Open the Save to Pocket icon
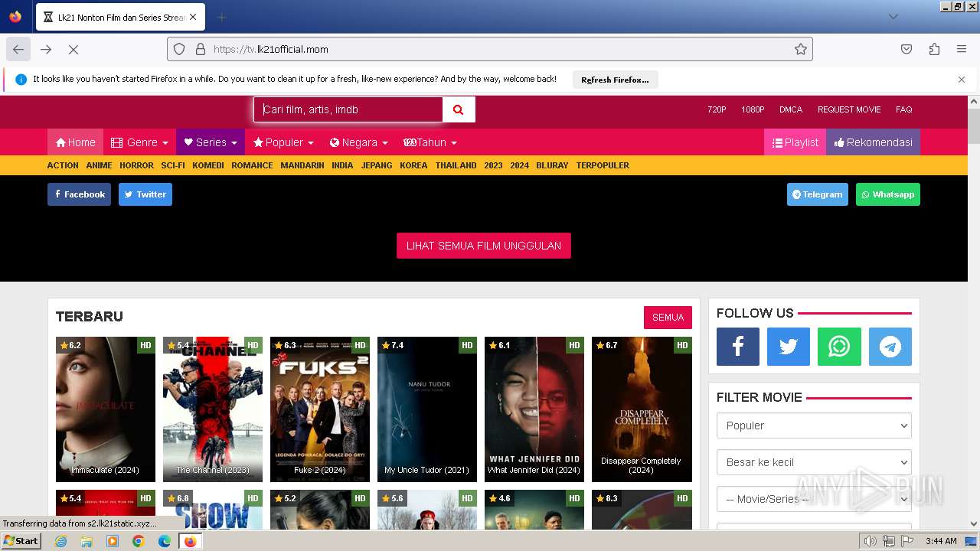This screenshot has height=551, width=980. [x=906, y=49]
